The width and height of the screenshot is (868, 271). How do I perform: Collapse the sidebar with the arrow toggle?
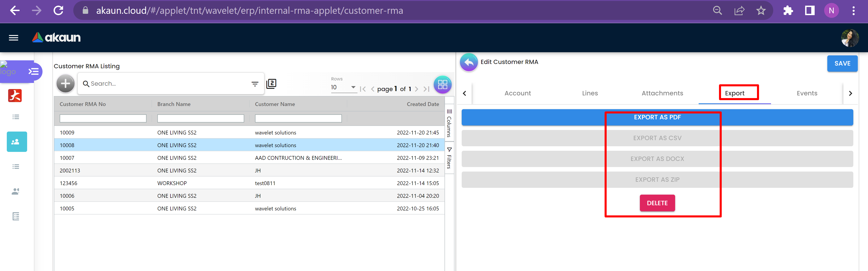(33, 71)
